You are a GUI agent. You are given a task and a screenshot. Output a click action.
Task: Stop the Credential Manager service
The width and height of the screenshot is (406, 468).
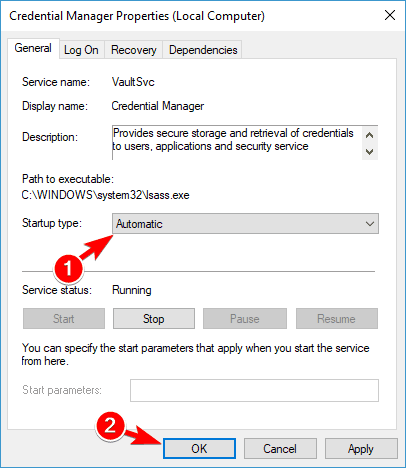[x=154, y=319]
